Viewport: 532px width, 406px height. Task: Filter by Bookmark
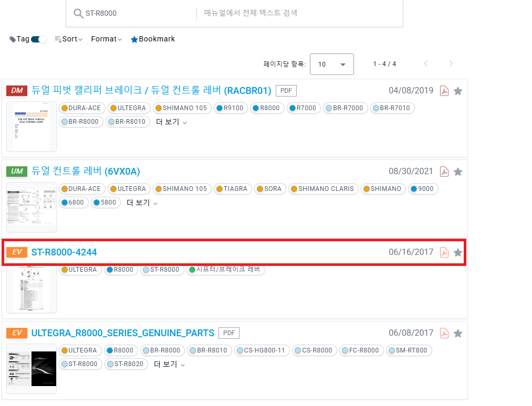pyautogui.click(x=153, y=39)
